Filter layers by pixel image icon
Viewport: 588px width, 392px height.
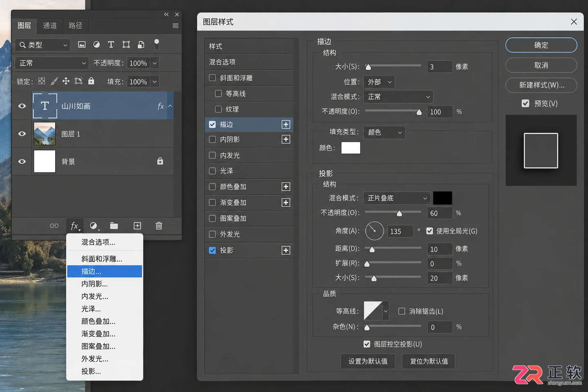[x=82, y=45]
